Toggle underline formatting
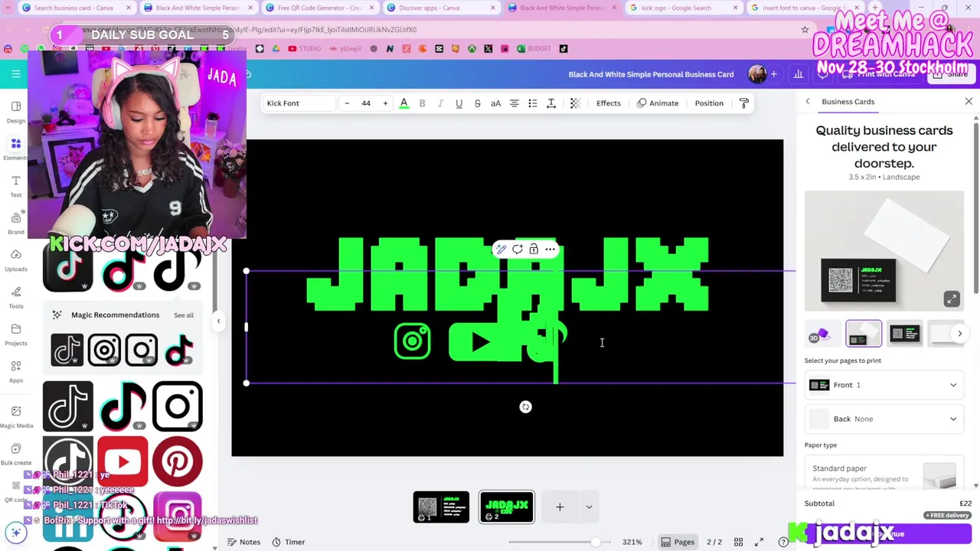 pos(459,103)
